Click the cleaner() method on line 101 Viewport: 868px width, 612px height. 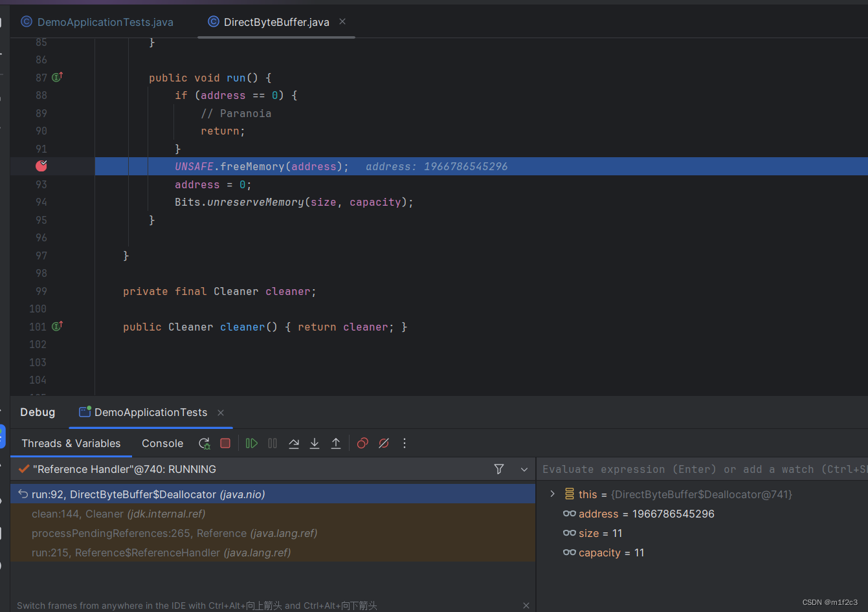249,327
